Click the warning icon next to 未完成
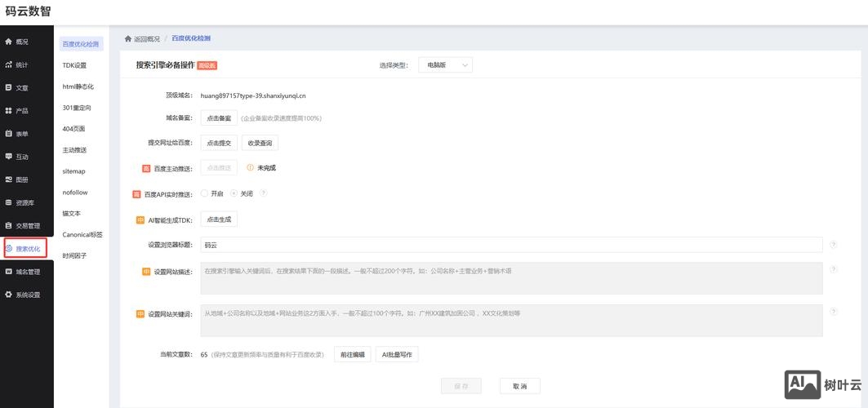The height and width of the screenshot is (408, 868). pos(250,167)
